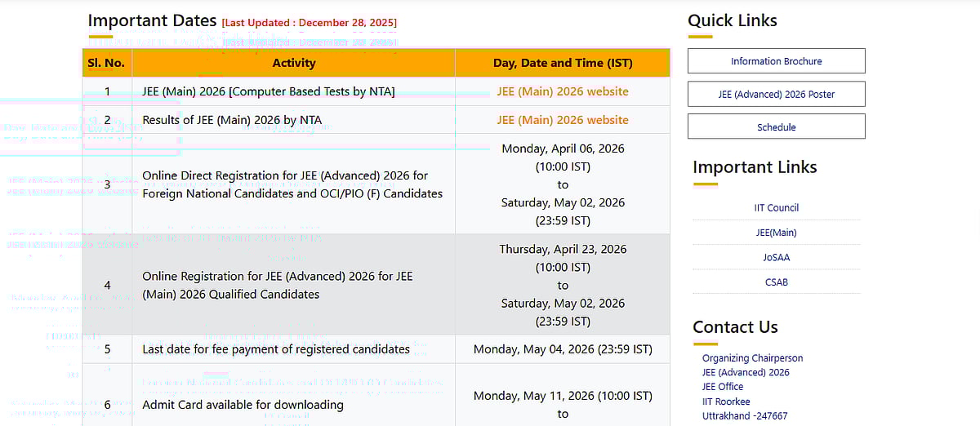Open JEE (Main) 2026 website link in row 1

[562, 91]
